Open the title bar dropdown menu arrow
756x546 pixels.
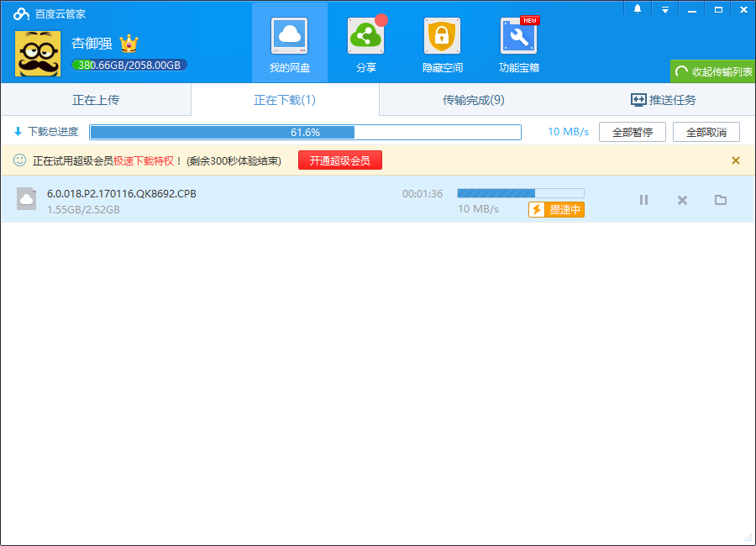[665, 9]
